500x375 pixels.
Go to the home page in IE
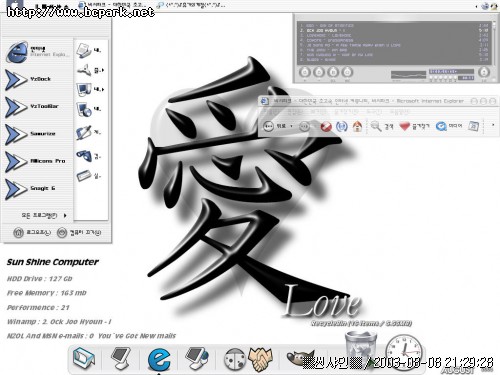pos(357,126)
